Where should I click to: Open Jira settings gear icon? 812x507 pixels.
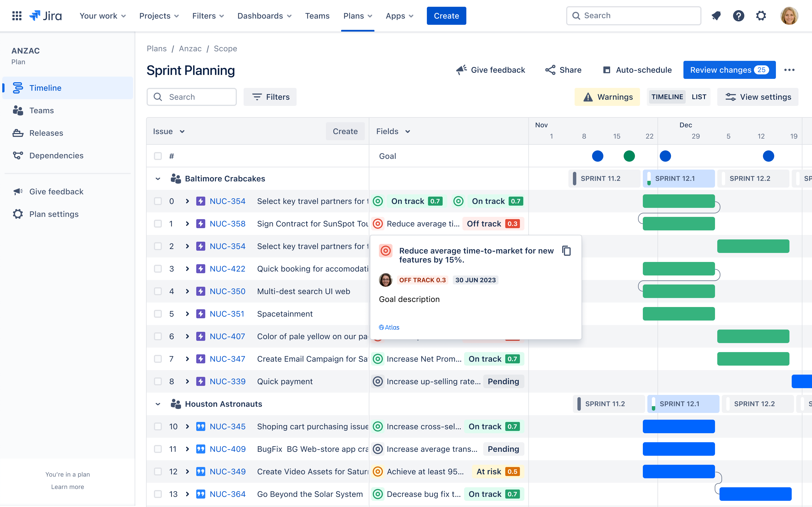pos(761,15)
